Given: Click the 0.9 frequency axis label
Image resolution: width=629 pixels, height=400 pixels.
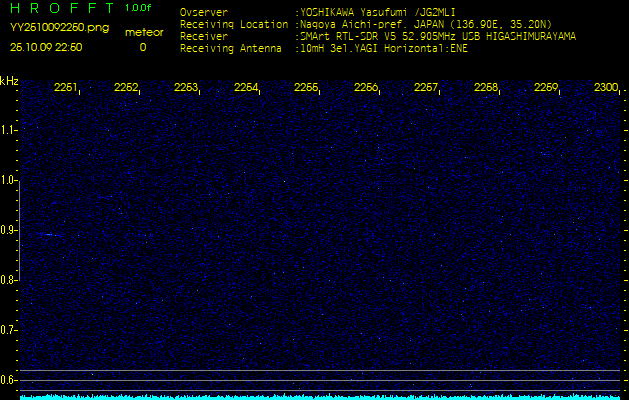Looking at the screenshot, I should pos(9,229).
